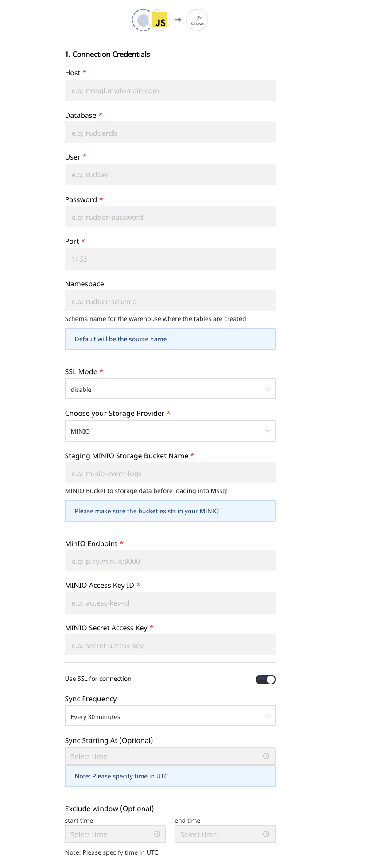The width and height of the screenshot is (373, 868).
Task: Select the Microsoft SQL Server destination icon
Action: pos(196,20)
